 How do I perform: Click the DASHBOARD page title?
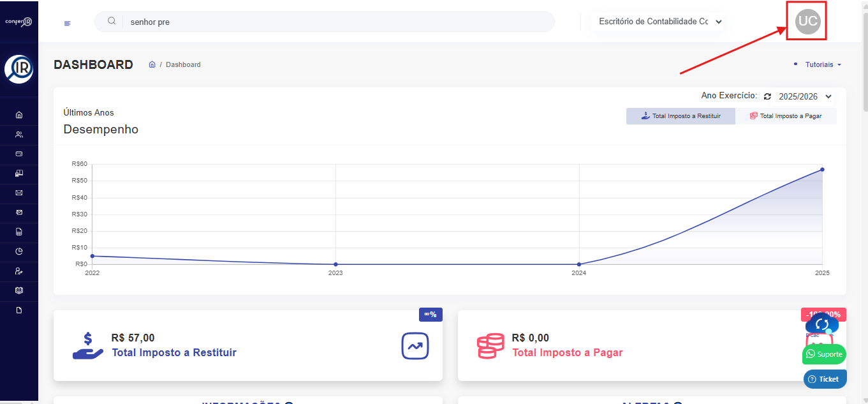(93, 64)
